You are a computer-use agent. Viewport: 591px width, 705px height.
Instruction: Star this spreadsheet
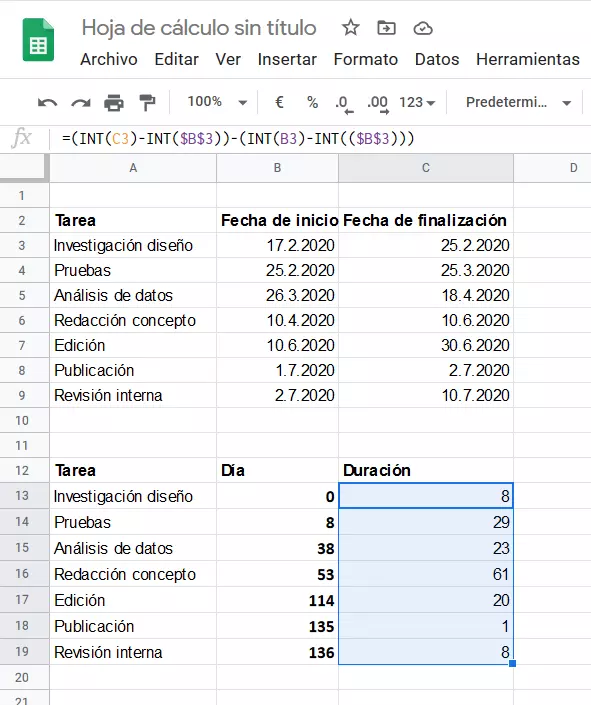(350, 28)
